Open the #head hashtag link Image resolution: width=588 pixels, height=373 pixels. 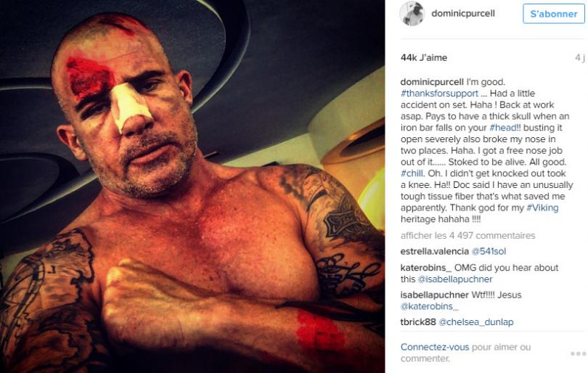pyautogui.click(x=503, y=128)
